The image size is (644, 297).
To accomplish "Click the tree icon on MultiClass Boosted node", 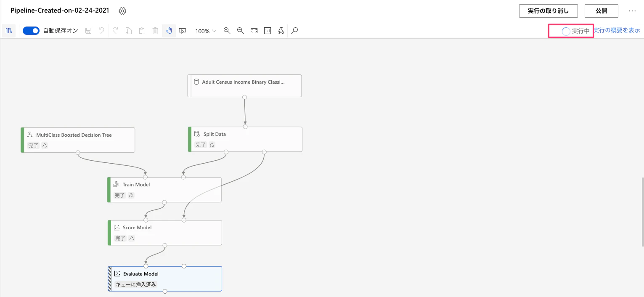I will 30,135.
